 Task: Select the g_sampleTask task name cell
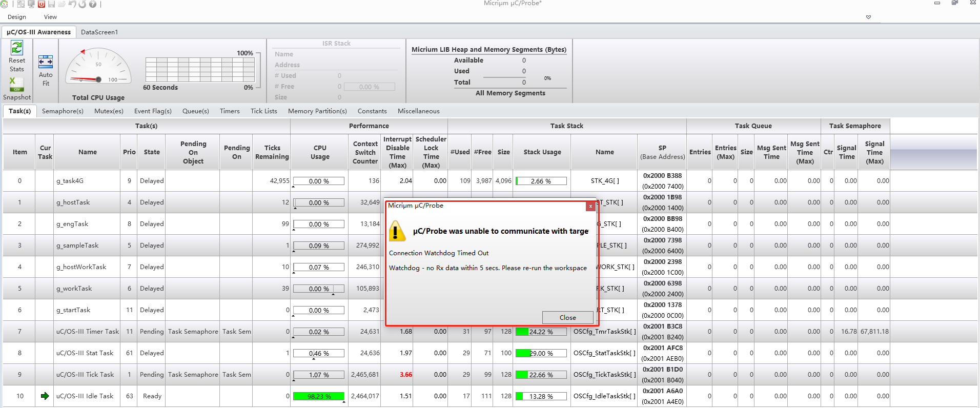pos(87,246)
